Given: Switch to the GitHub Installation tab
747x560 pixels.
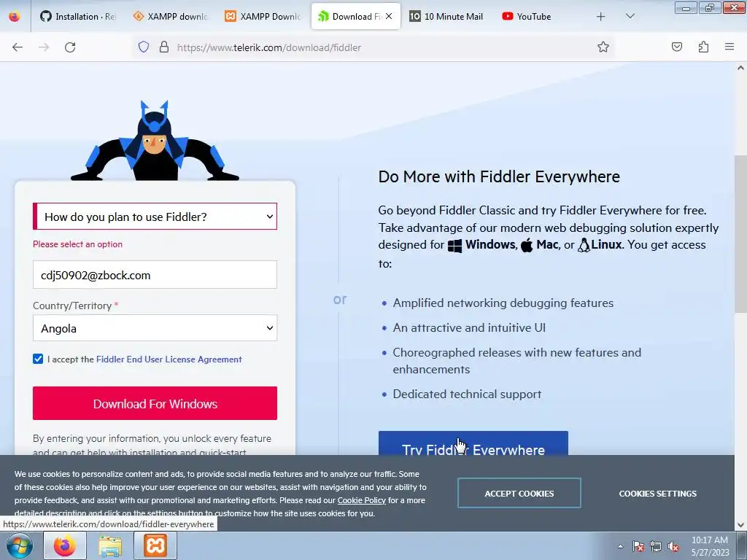Looking at the screenshot, I should 77,17.
